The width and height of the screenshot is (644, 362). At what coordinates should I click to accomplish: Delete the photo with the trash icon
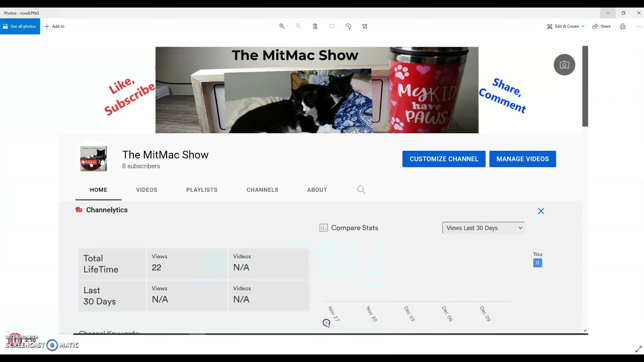coord(315,26)
